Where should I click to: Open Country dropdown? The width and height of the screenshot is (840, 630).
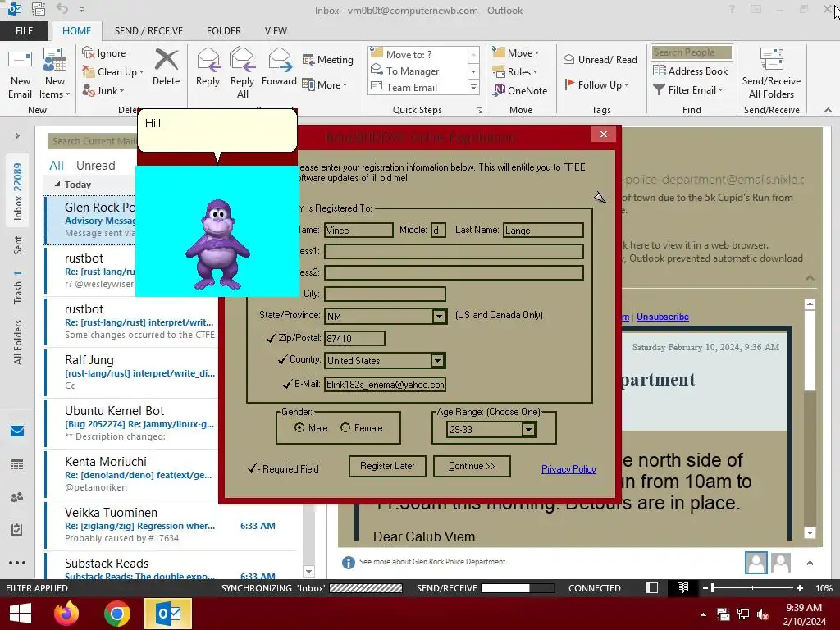438,361
